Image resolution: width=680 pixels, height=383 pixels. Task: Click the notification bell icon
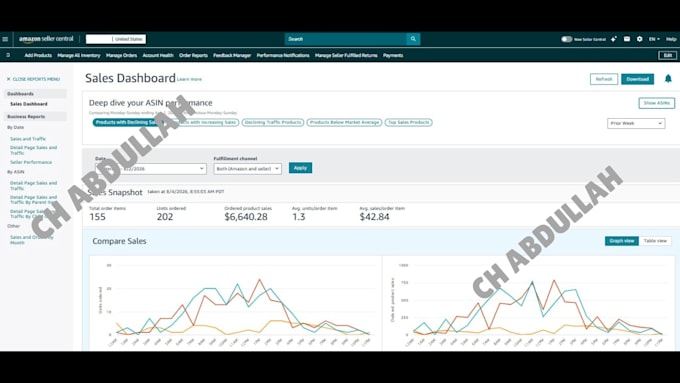coord(668,79)
